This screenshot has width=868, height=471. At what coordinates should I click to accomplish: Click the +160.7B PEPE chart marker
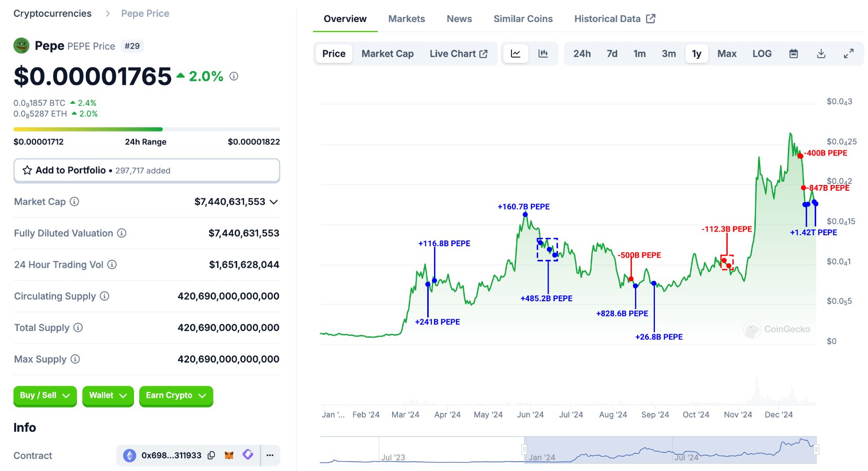click(525, 214)
